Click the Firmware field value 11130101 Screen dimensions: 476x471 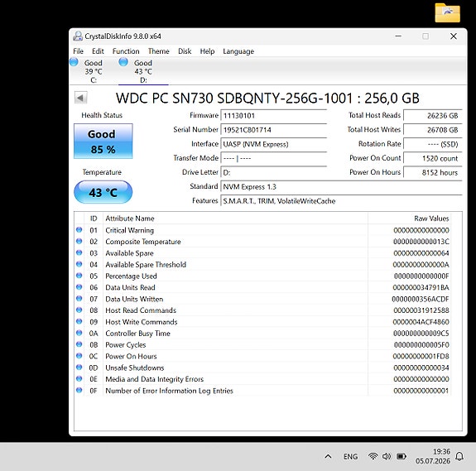coord(273,116)
